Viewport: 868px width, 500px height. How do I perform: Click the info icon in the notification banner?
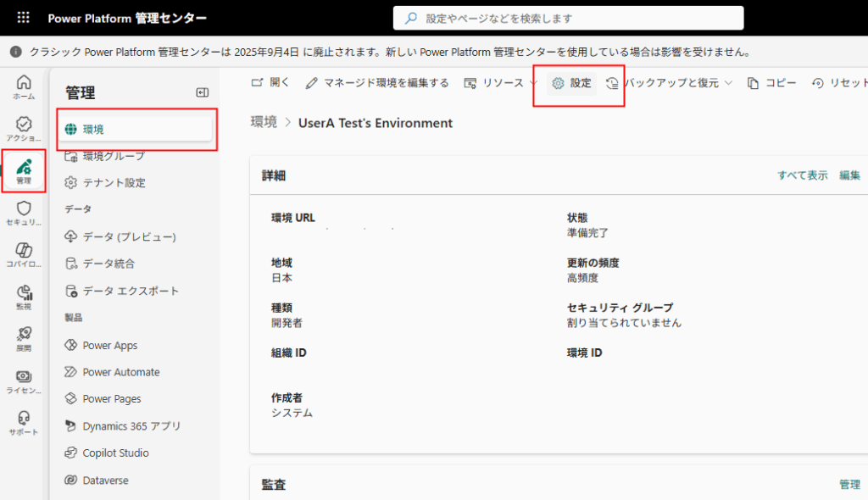pos(15,52)
